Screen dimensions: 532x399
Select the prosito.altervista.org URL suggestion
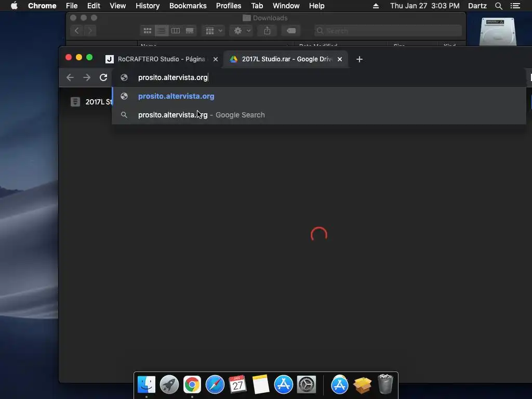319,96
